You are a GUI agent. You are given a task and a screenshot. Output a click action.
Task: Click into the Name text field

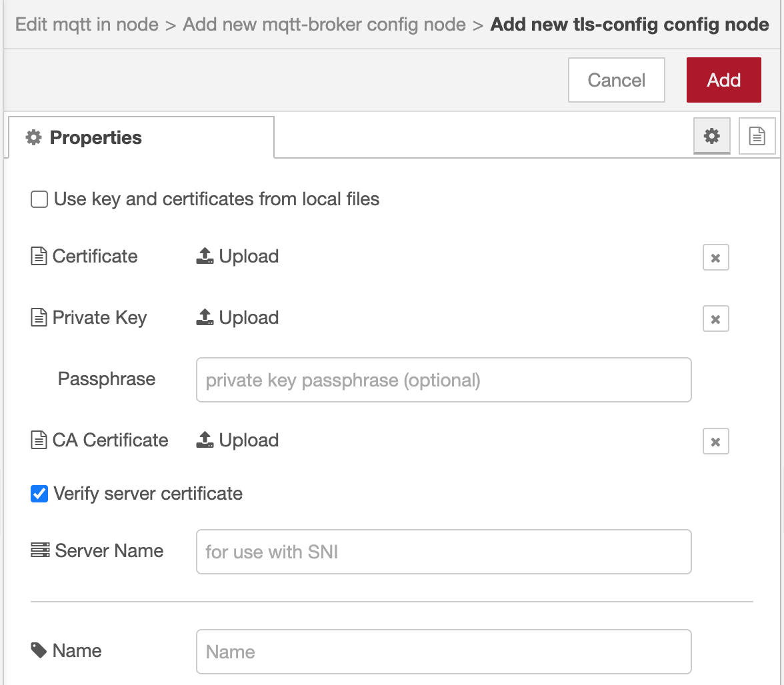(x=443, y=652)
